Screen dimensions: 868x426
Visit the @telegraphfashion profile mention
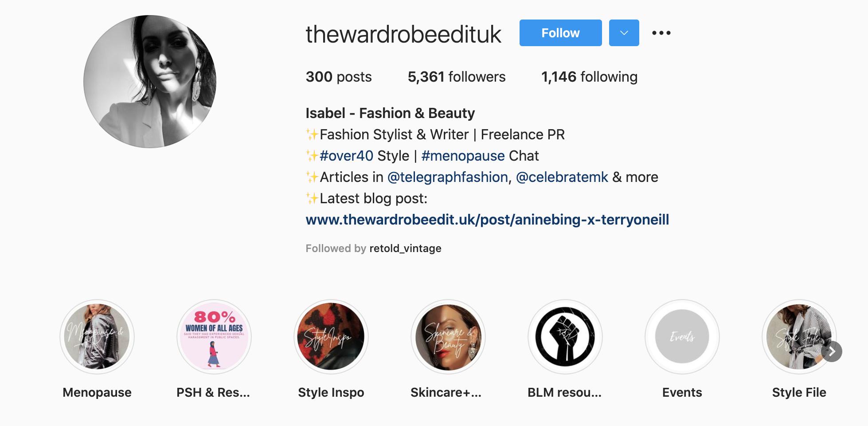448,177
